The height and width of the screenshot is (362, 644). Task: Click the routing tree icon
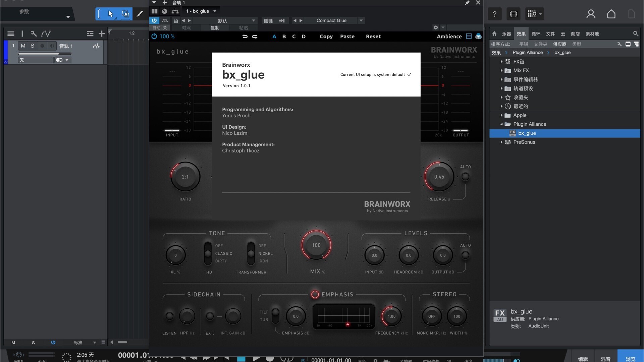[175, 11]
